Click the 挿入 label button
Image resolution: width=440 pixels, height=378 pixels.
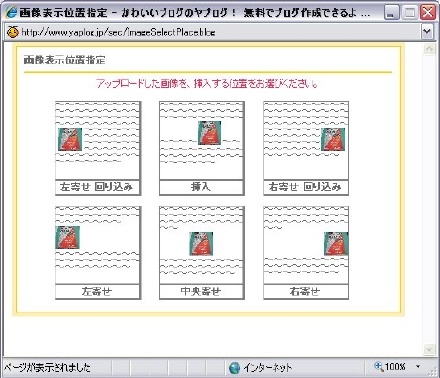tap(202, 187)
